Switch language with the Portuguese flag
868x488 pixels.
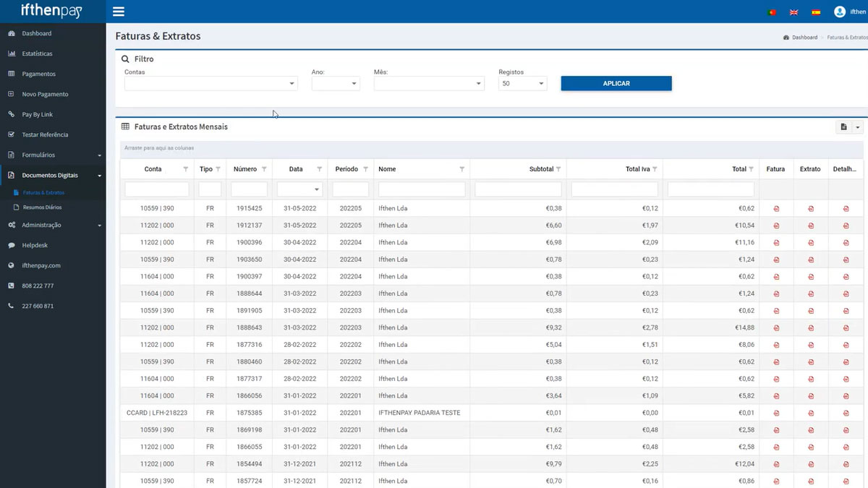pyautogui.click(x=772, y=12)
